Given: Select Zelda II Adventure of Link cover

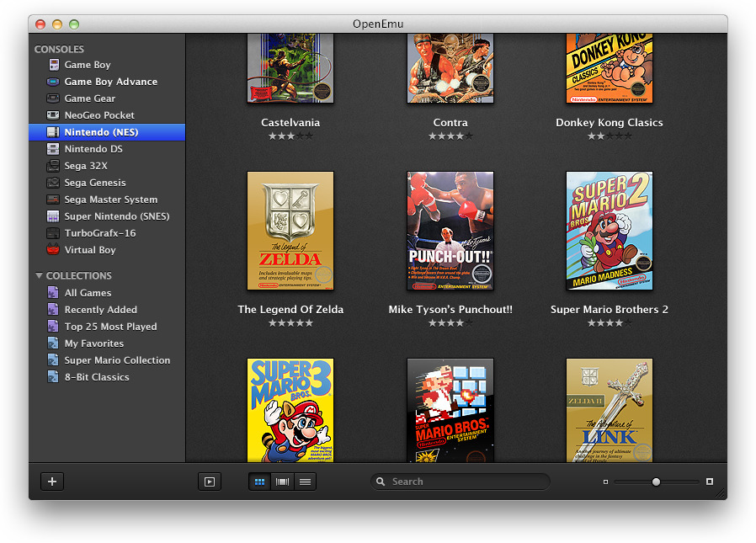Looking at the screenshot, I should pos(610,410).
